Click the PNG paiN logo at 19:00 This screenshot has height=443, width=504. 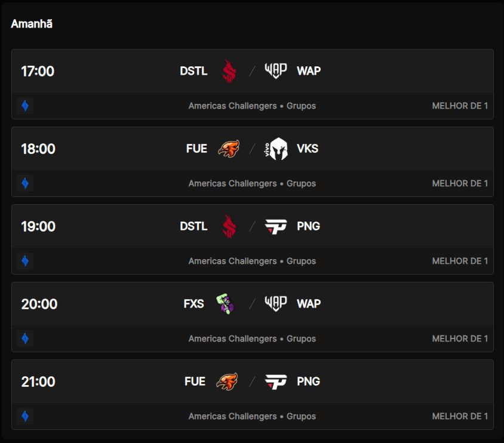pyautogui.click(x=276, y=226)
